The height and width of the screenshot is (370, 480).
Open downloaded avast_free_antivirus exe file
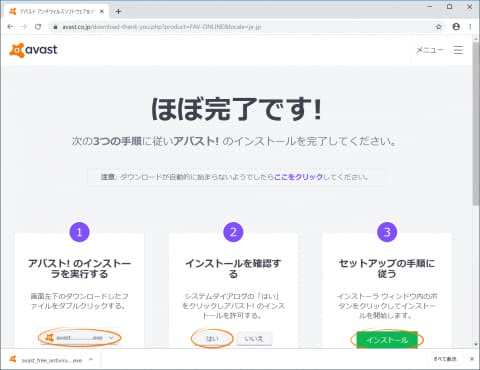pos(52,360)
